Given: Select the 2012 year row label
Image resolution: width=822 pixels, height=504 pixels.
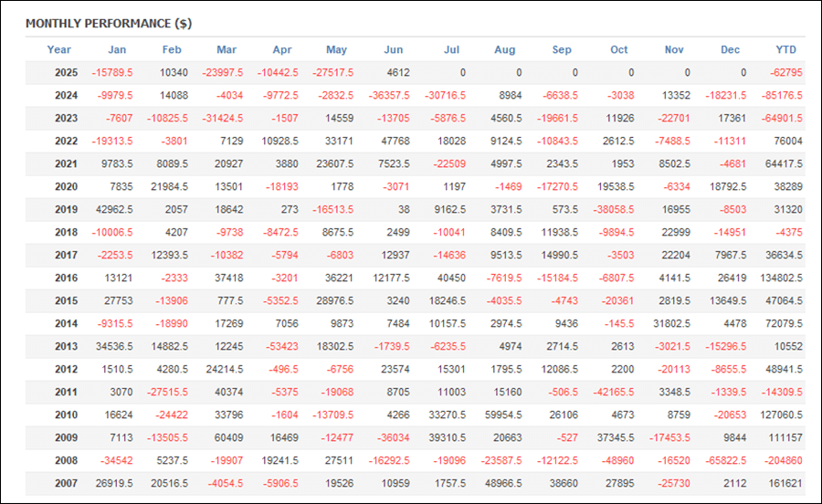Looking at the screenshot, I should (x=66, y=370).
